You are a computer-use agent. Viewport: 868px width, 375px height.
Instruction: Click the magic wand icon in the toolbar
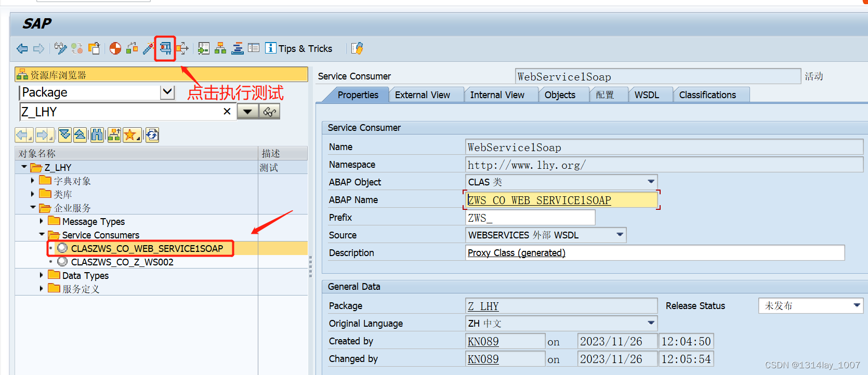point(149,49)
